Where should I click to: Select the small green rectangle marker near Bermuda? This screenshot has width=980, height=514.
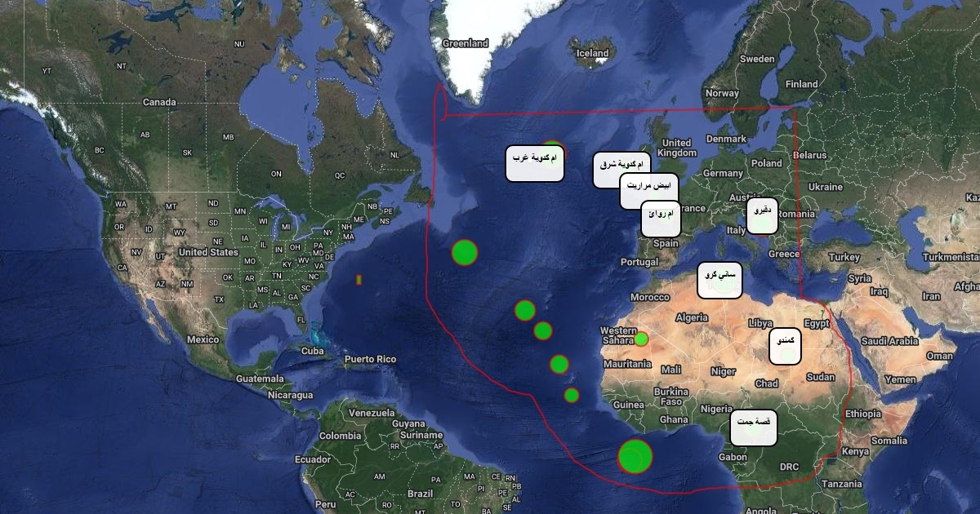coord(359,280)
